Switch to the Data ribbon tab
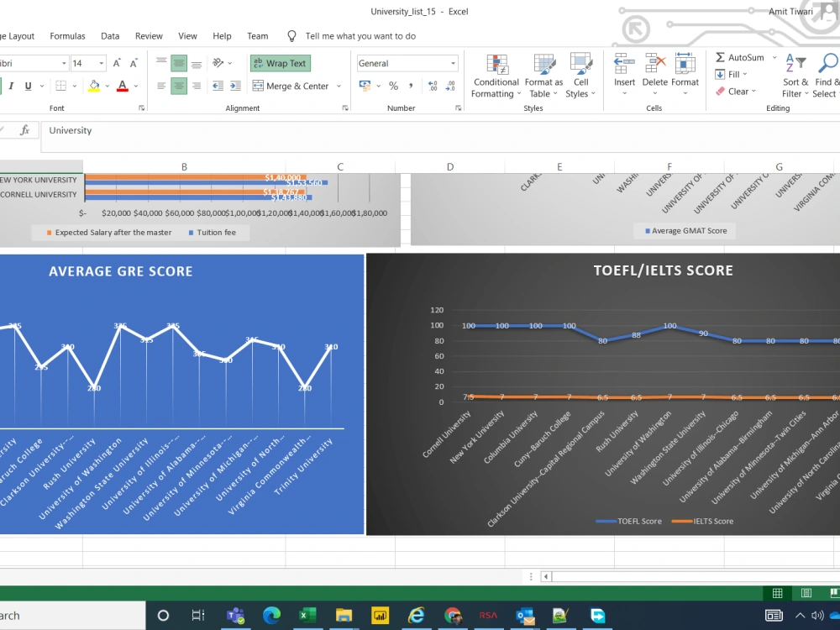Viewport: 840px width, 630px height. [110, 35]
